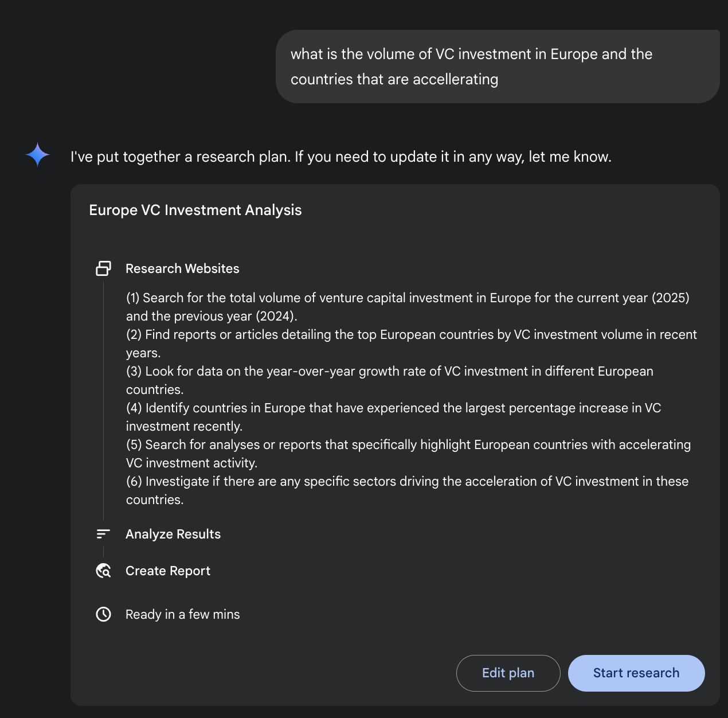Screen dimensions: 728x718
Task: Click the Ready in a few mins label
Action: coord(182,614)
